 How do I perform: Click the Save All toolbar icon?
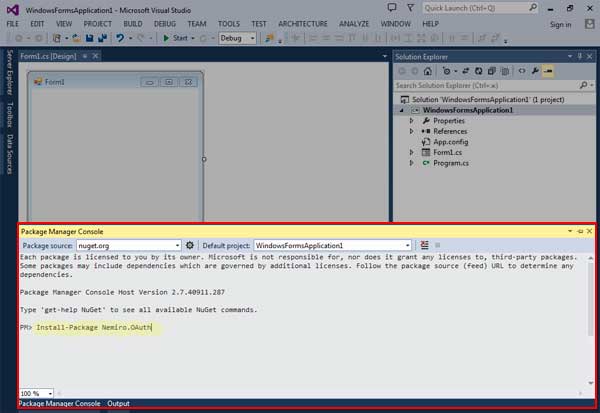click(102, 38)
